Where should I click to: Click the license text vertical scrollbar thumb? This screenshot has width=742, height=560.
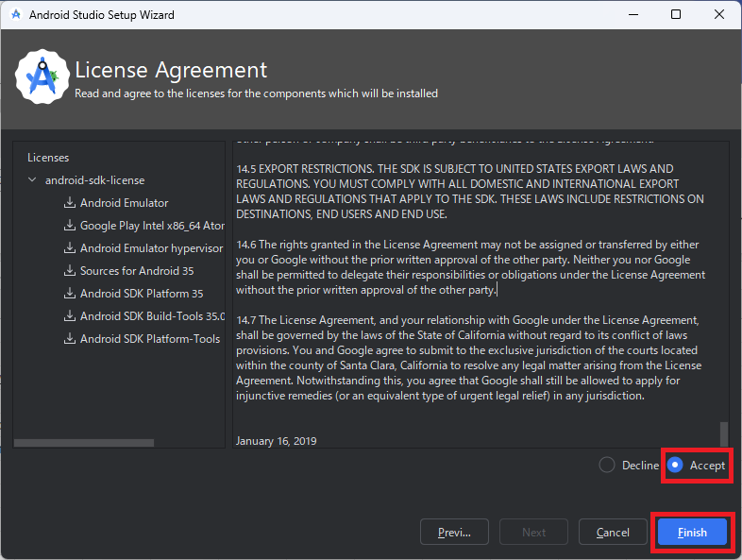pos(724,433)
